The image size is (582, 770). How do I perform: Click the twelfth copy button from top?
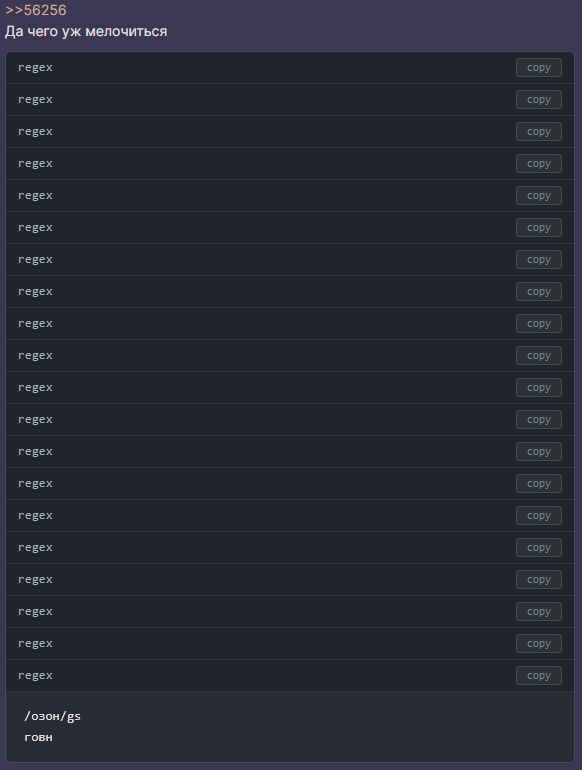click(x=539, y=419)
